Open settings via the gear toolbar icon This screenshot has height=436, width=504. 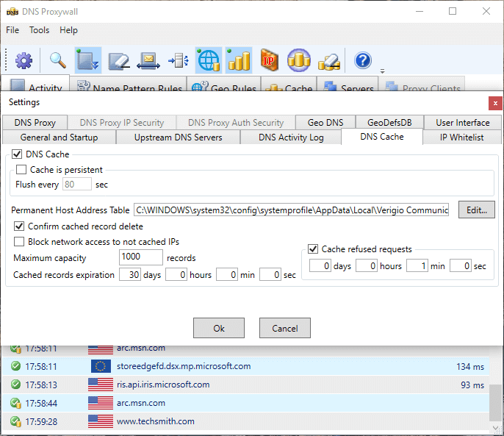click(x=24, y=60)
